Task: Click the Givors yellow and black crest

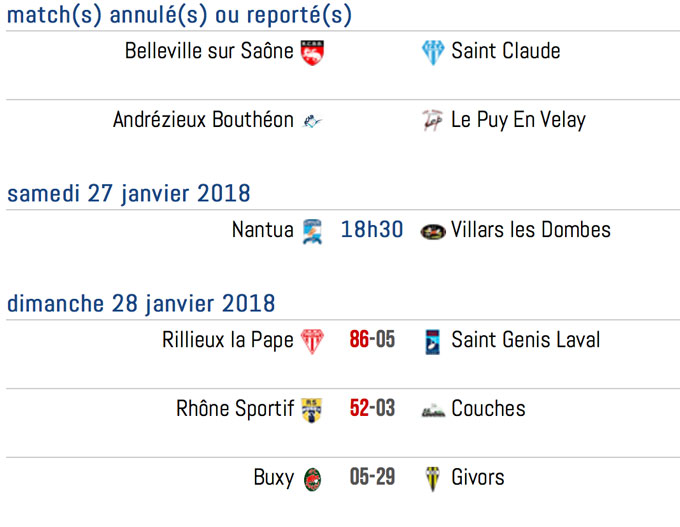Action: (432, 479)
